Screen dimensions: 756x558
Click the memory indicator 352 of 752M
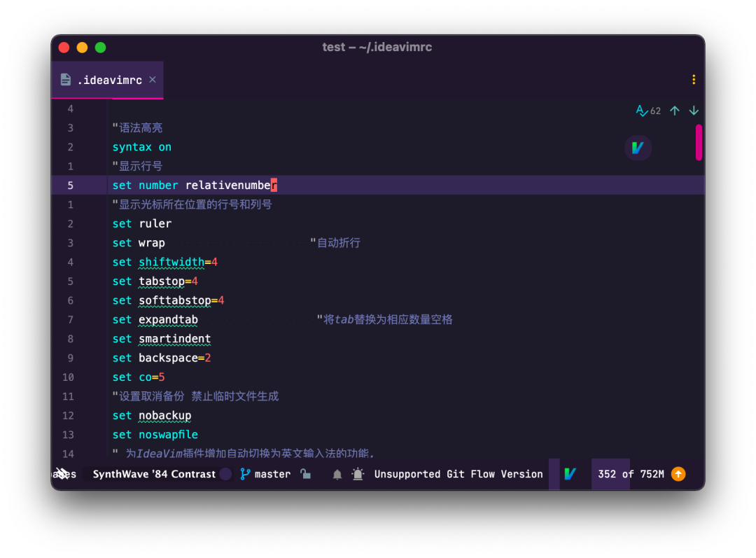point(631,474)
